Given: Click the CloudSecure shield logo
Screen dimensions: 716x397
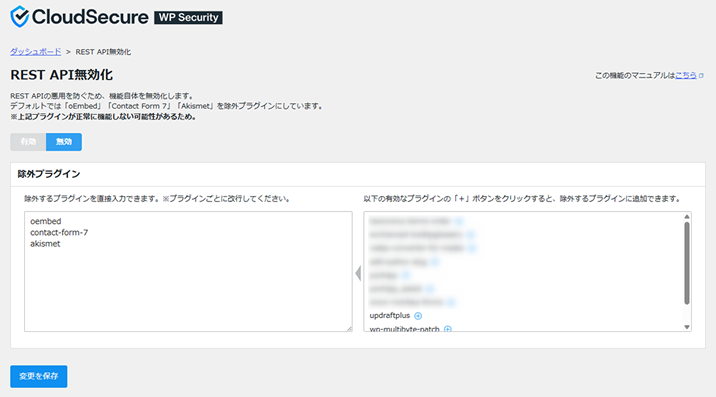Looking at the screenshot, I should point(20,16).
